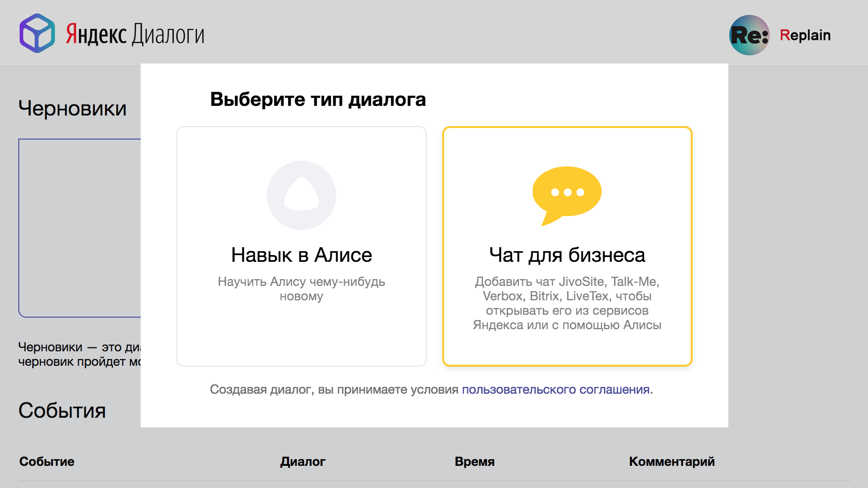868x488 pixels.
Task: Click the Выберите тип диалога heading
Action: click(318, 100)
